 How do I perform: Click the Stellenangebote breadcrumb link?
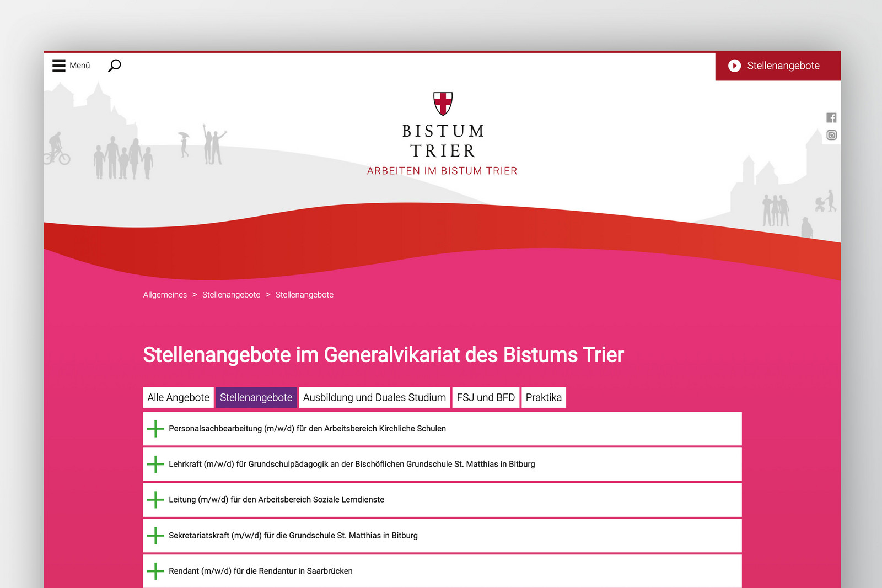232,294
